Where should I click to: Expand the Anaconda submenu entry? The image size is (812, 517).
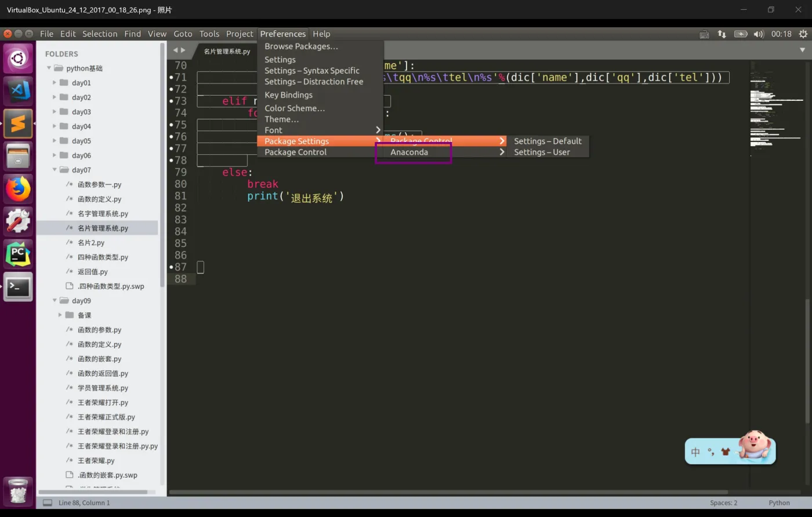click(x=445, y=152)
